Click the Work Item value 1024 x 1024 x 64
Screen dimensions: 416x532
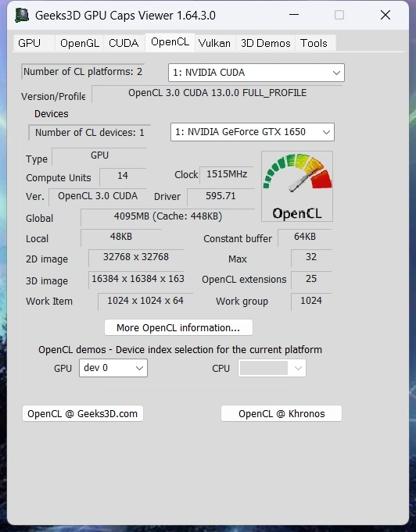tap(145, 302)
